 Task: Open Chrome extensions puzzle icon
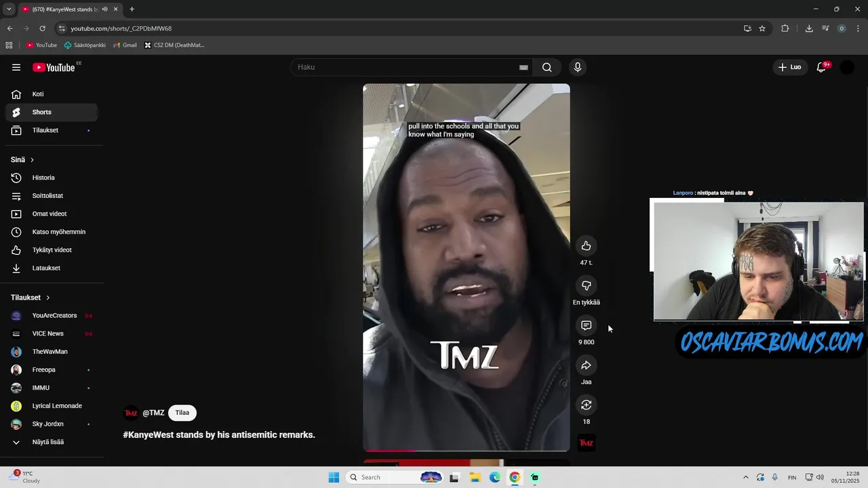(x=785, y=28)
